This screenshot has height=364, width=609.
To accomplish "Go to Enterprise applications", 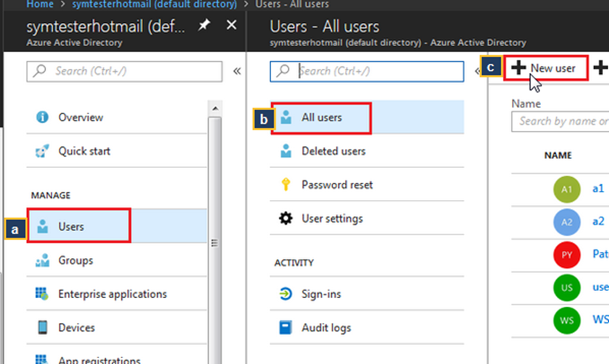I will click(x=111, y=294).
